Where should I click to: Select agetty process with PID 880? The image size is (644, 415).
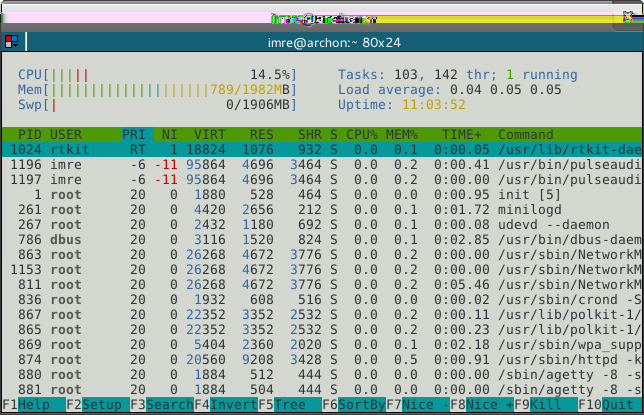[x=322, y=375]
